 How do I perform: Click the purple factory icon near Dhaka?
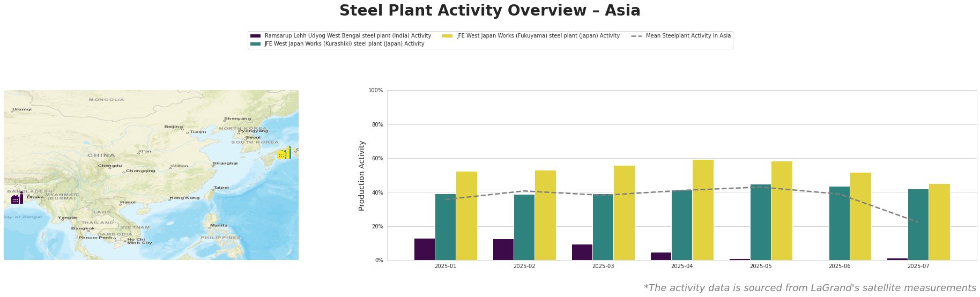pos(17,198)
